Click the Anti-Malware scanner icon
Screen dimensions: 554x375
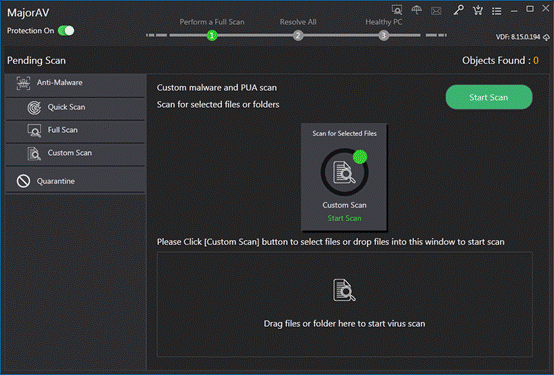(23, 83)
